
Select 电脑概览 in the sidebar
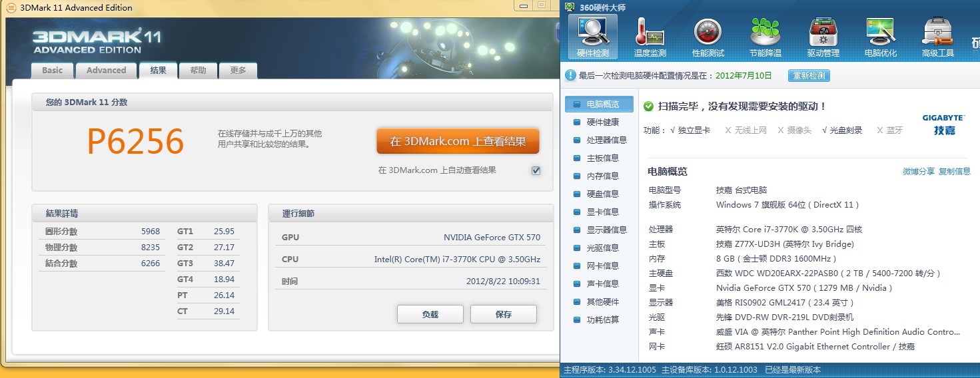pyautogui.click(x=598, y=104)
